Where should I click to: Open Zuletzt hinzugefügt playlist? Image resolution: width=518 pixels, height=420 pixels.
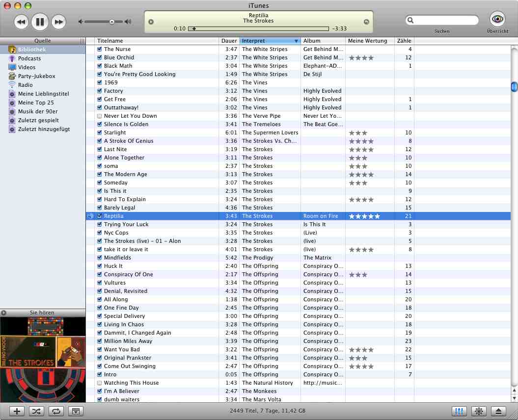point(43,130)
